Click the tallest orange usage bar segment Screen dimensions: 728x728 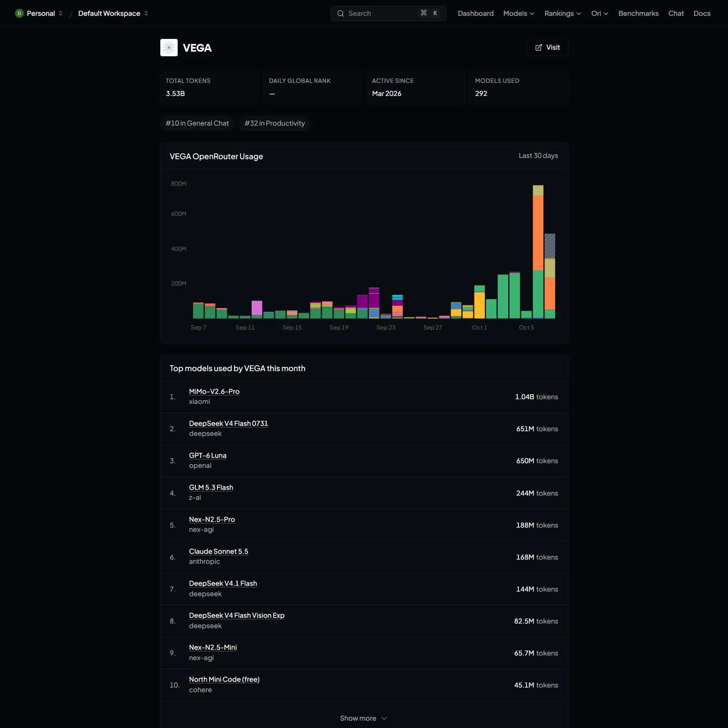point(538,233)
